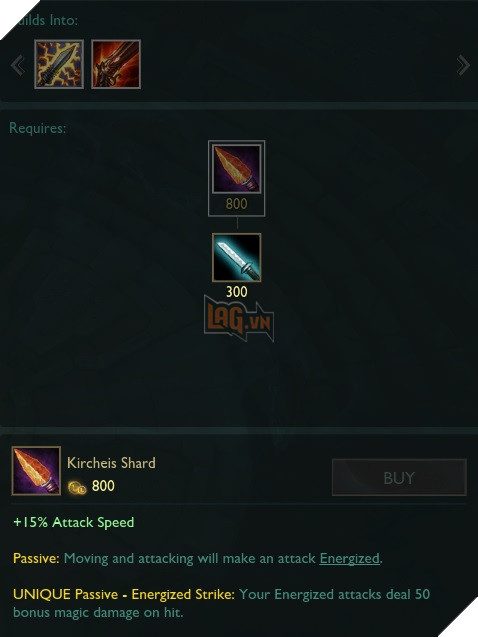Click the Kircheis Shard item name

click(x=111, y=463)
